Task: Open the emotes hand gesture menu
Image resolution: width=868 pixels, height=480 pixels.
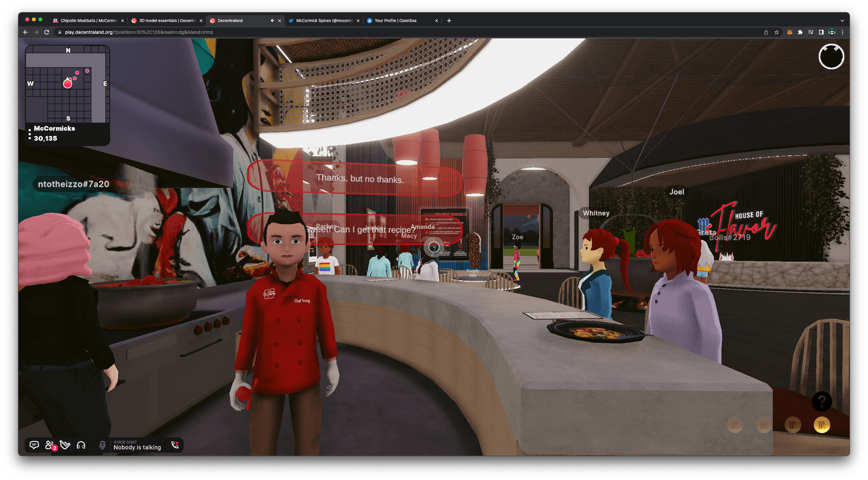Action: click(65, 445)
